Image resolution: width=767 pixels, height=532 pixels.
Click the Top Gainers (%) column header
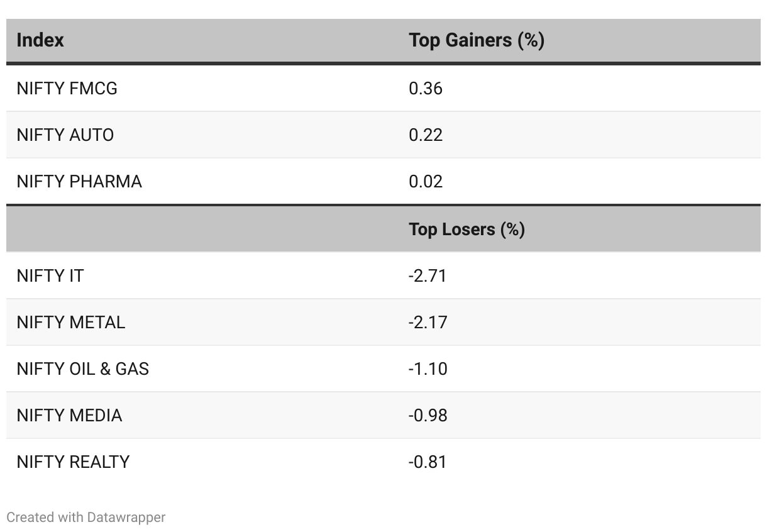tap(476, 40)
